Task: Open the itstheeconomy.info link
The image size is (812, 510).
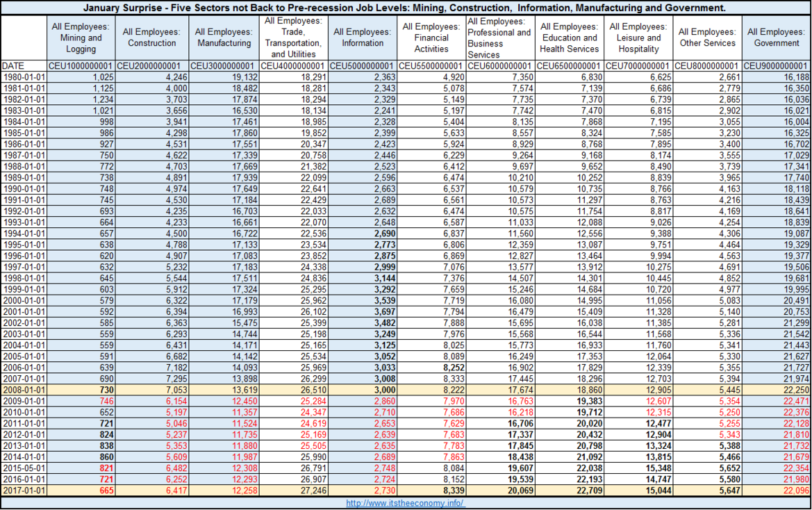Action: coord(405,503)
